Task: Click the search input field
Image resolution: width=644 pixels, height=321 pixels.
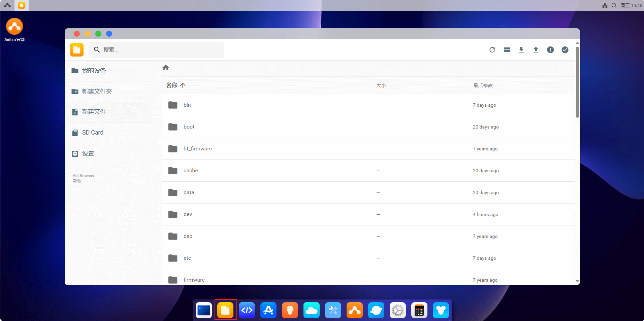Action: click(162, 50)
